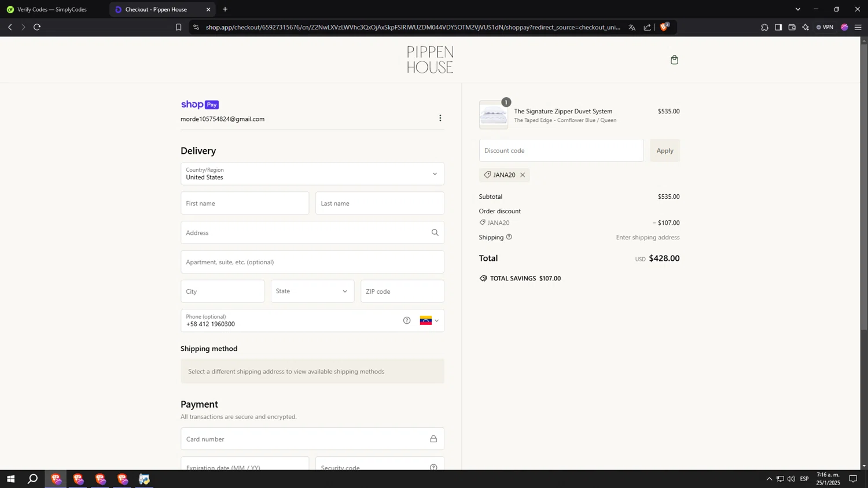Click the JANA20 discount tag
This screenshot has width=868, height=488.
click(505, 175)
